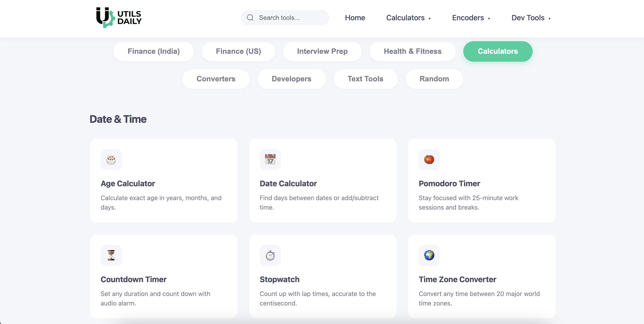Viewport: 644px width, 324px height.
Task: Select the Converters category pill
Action: pyautogui.click(x=216, y=79)
